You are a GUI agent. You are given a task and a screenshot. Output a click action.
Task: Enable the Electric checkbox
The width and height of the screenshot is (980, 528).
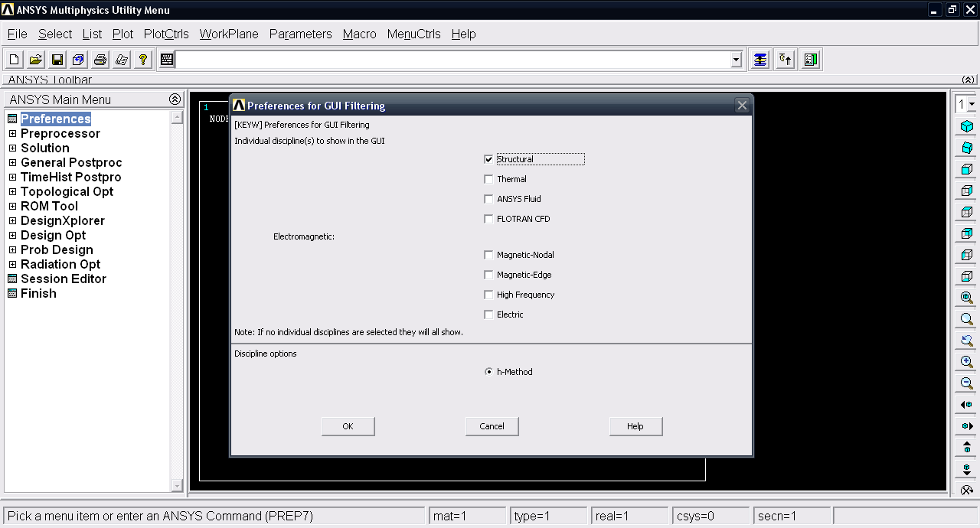click(488, 315)
